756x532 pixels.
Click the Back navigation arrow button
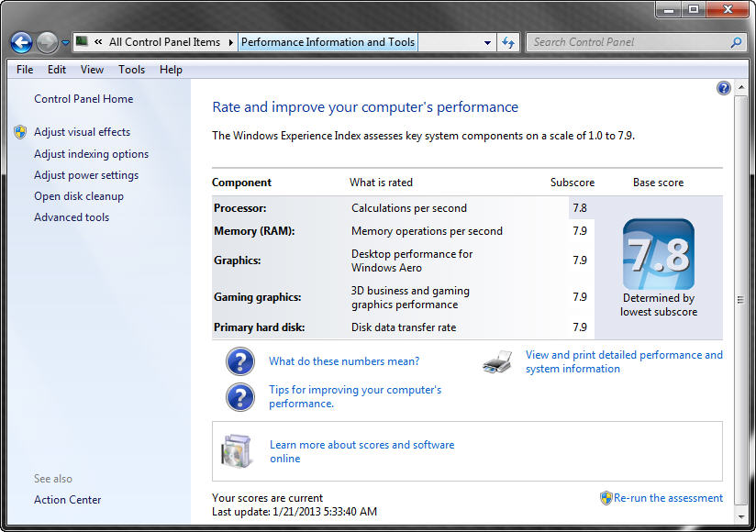point(22,43)
